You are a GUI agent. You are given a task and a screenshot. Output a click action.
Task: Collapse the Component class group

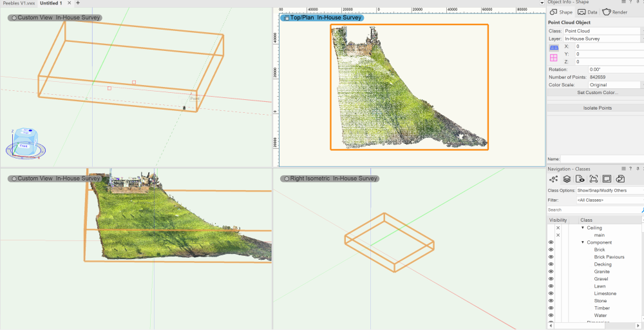pyautogui.click(x=583, y=242)
